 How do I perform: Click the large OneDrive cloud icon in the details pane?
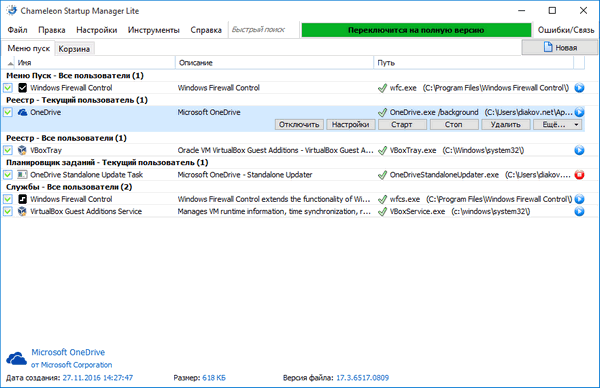pyautogui.click(x=16, y=359)
